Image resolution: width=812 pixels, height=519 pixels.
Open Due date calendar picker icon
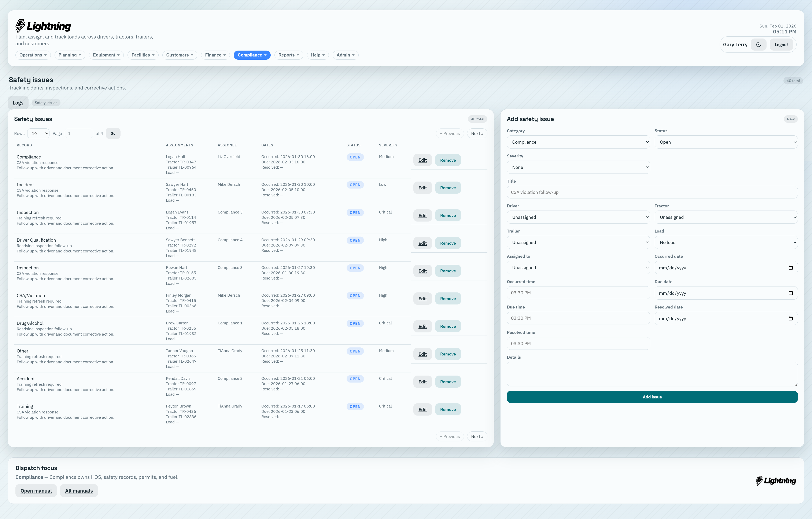pos(790,293)
